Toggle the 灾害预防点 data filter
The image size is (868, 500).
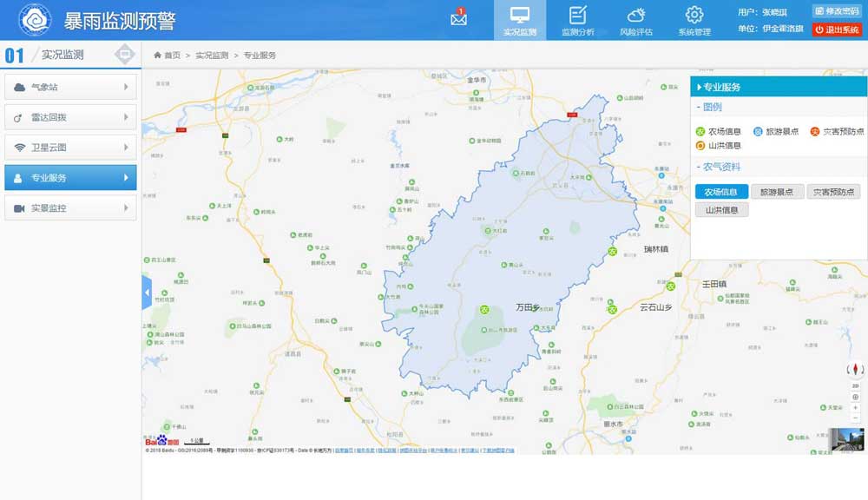833,192
